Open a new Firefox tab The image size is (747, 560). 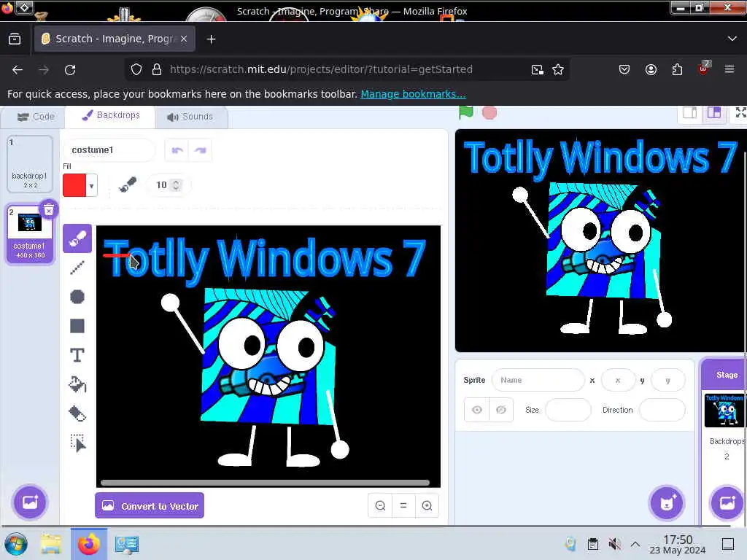[x=211, y=39]
